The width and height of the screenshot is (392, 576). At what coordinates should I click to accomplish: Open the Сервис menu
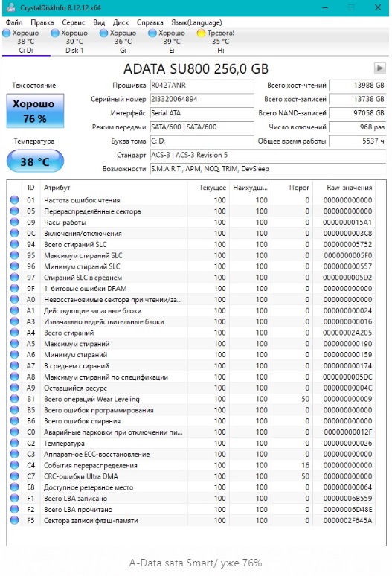74,22
